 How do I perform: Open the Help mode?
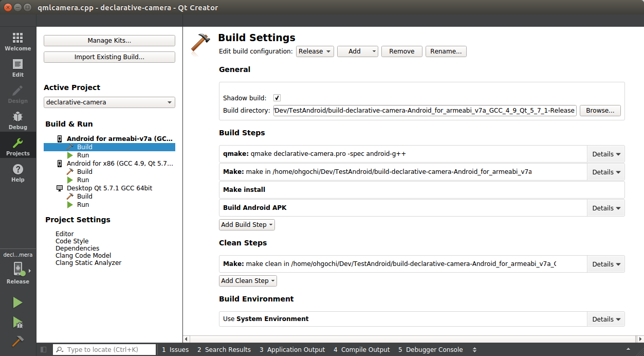[x=18, y=173]
